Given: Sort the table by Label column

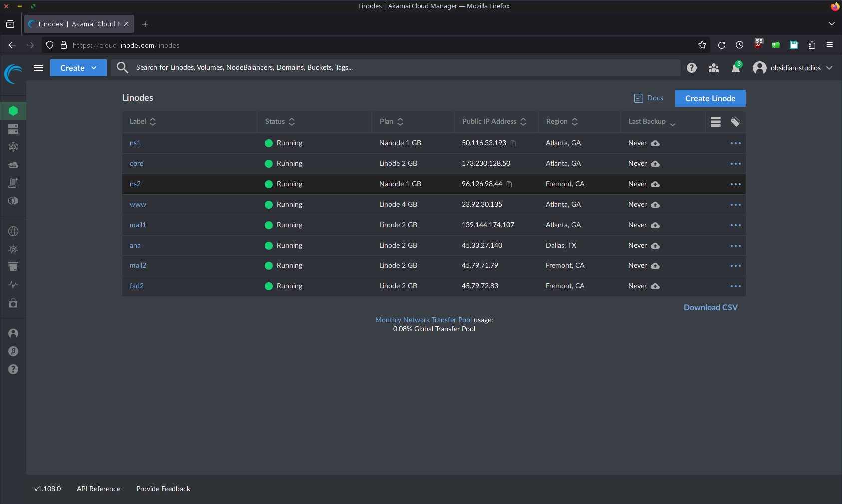Looking at the screenshot, I should [143, 122].
